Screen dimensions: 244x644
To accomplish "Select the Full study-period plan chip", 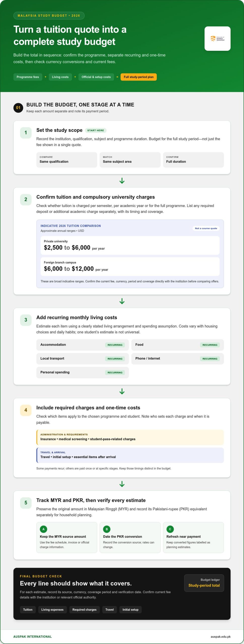I will (138, 77).
